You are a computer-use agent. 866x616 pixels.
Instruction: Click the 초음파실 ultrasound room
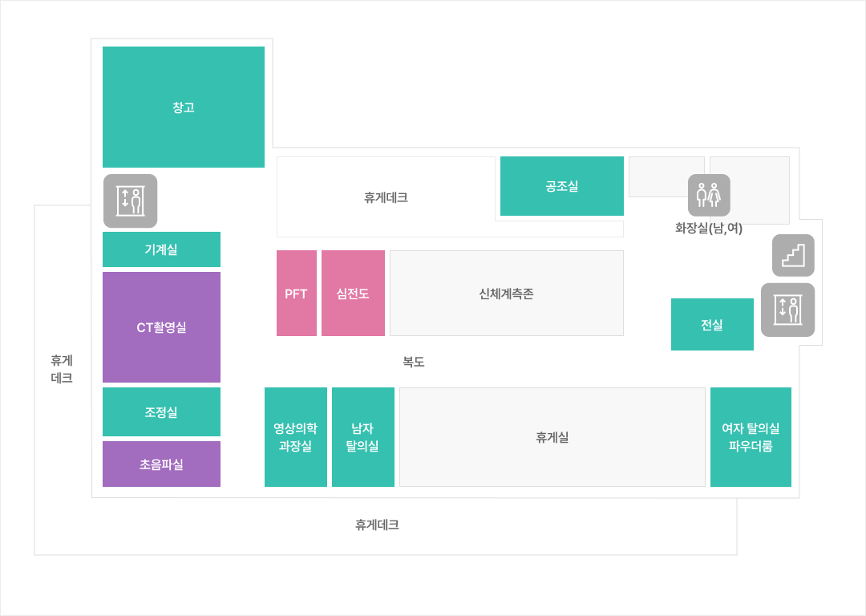(x=161, y=464)
